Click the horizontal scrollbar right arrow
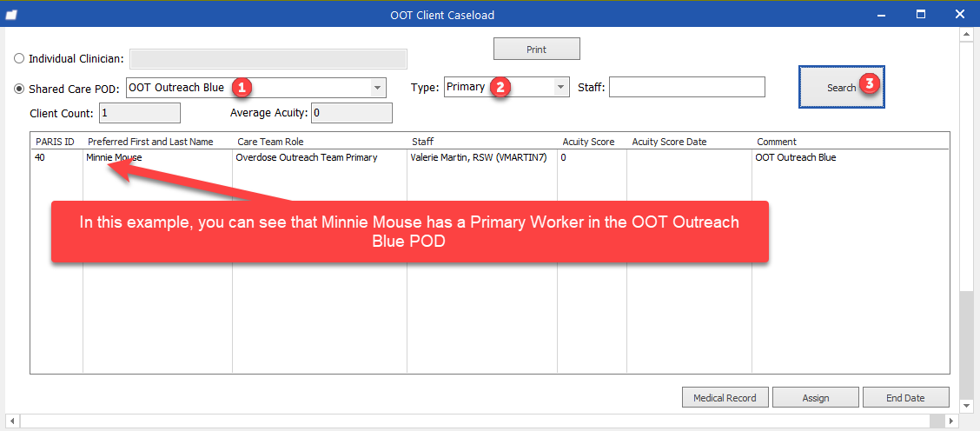 [x=950, y=421]
